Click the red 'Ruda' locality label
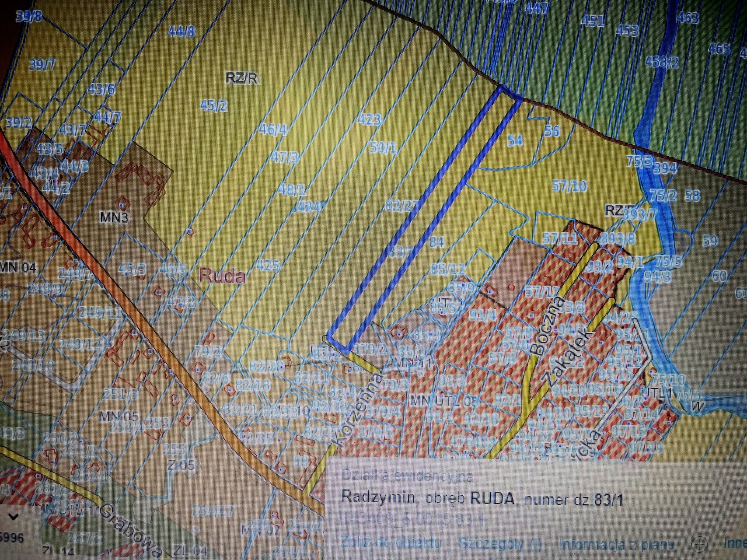This screenshot has width=747, height=560. point(222,275)
